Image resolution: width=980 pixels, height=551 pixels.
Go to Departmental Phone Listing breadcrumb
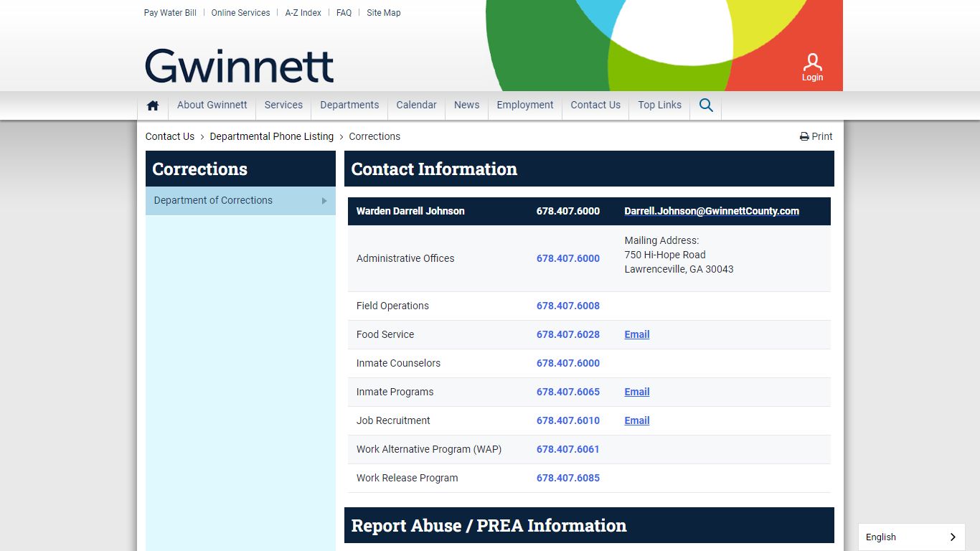tap(272, 136)
